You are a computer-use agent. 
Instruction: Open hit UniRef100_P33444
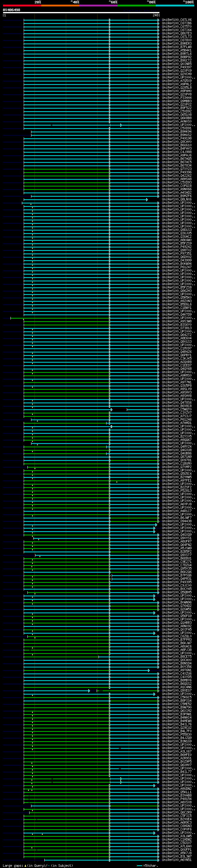point(177,98)
